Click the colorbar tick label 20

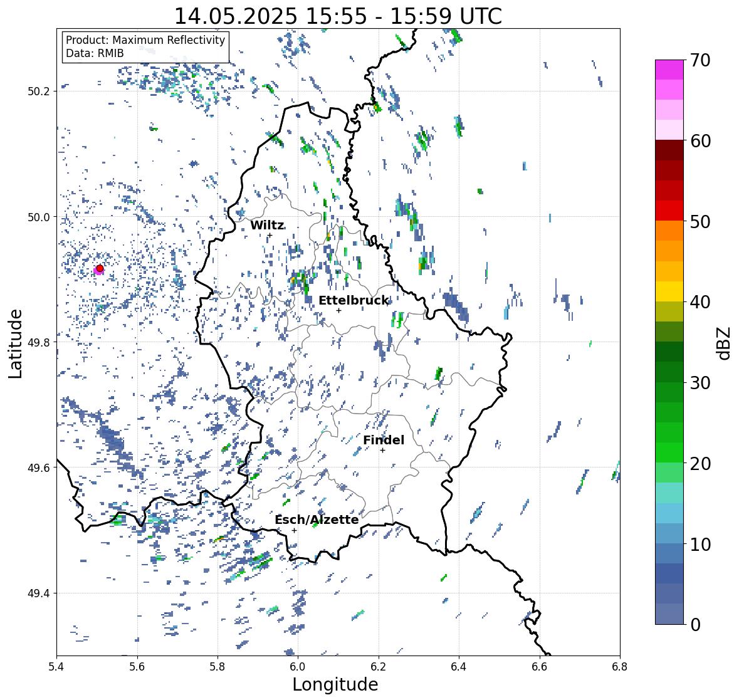(x=700, y=464)
